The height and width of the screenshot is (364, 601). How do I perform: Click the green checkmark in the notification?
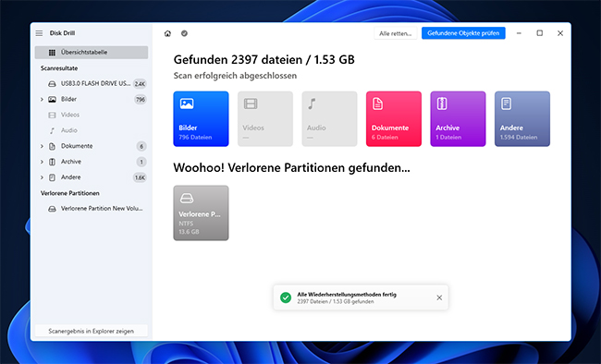click(286, 297)
